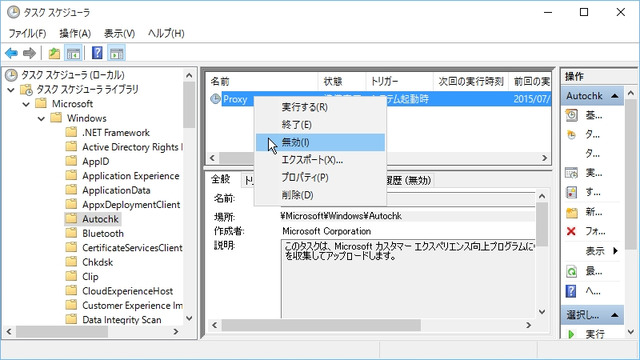Screen dimensions: 640x360
Task: Select the Clip folder in the tree
Action: pos(90,276)
